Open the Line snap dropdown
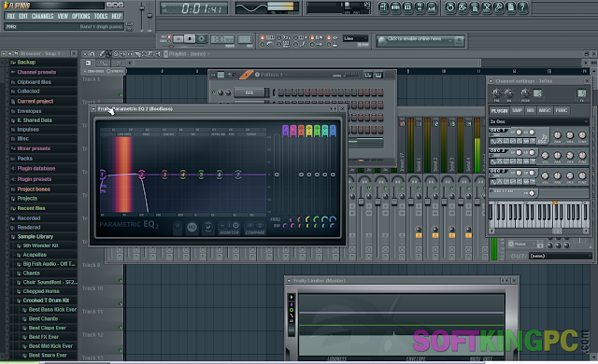 (355, 38)
